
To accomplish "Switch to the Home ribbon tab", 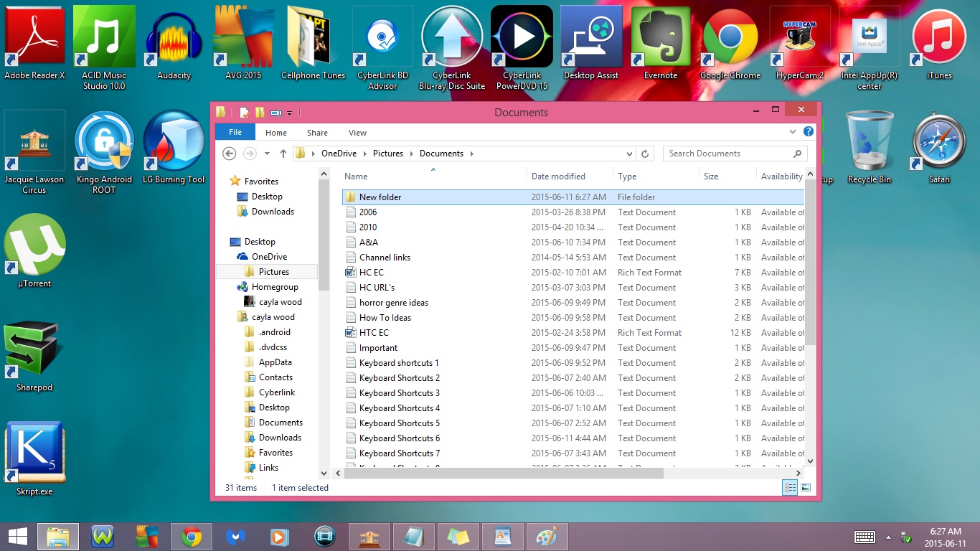I will click(276, 133).
